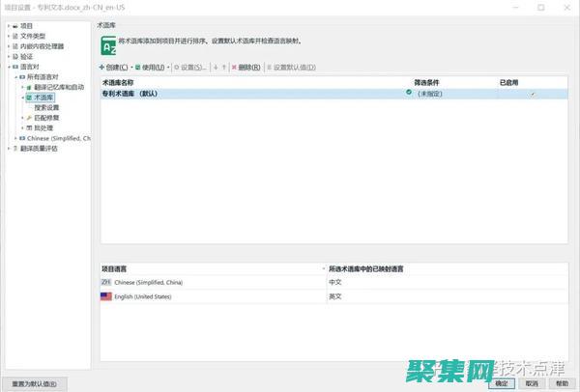Click 使用(U) toolbar button
The height and width of the screenshot is (392, 580).
click(x=150, y=68)
